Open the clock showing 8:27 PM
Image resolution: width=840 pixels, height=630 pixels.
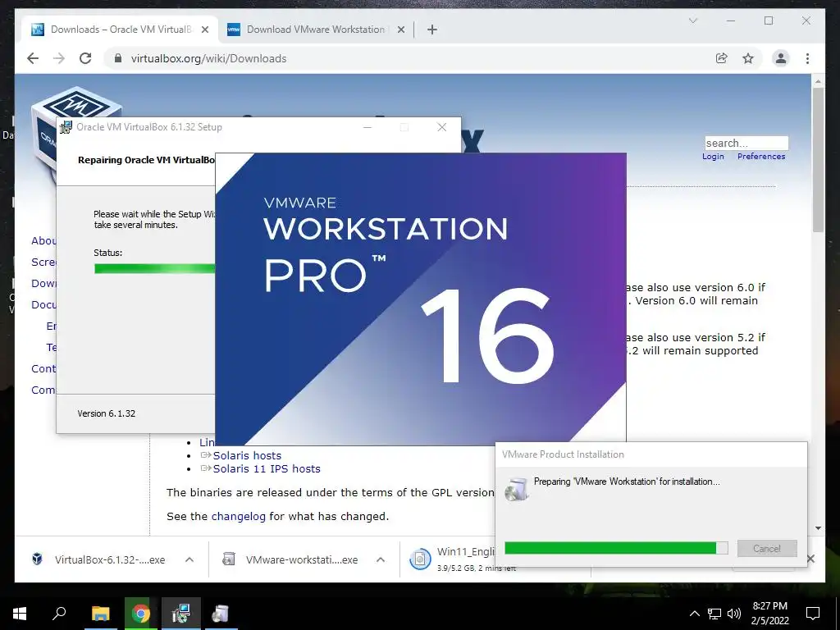coord(769,614)
